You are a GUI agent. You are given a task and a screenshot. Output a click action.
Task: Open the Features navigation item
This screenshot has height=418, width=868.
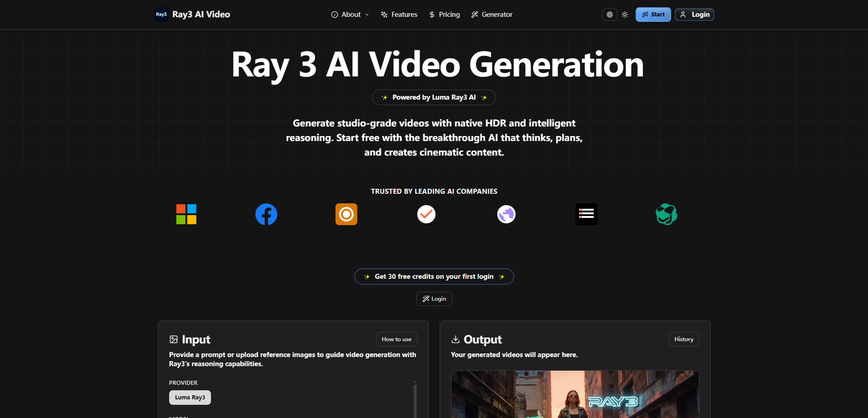(x=399, y=14)
